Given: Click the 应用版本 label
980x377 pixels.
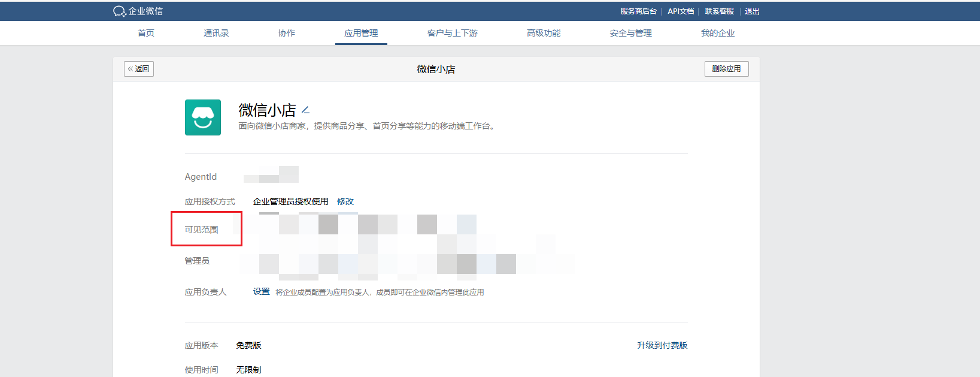Looking at the screenshot, I should (x=201, y=345).
